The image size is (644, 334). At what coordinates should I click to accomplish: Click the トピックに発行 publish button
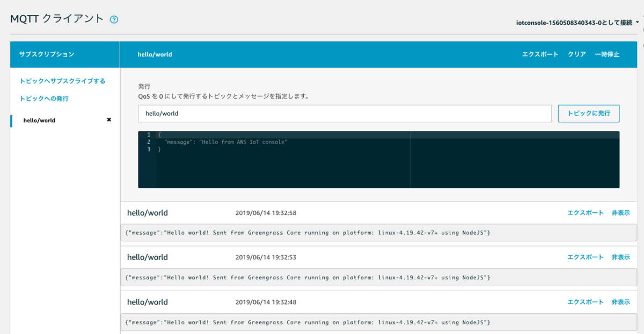[x=589, y=114]
